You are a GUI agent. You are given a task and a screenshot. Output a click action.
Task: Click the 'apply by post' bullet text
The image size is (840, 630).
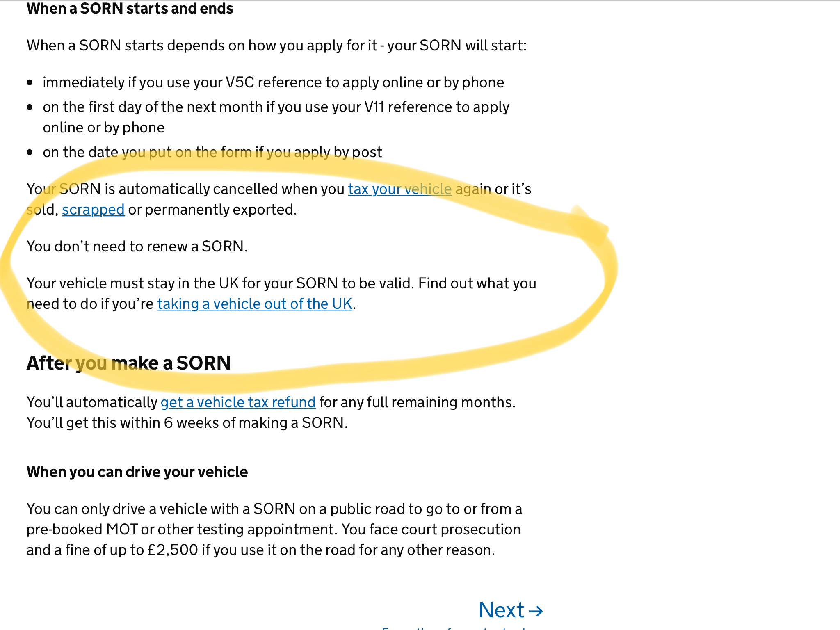click(212, 152)
